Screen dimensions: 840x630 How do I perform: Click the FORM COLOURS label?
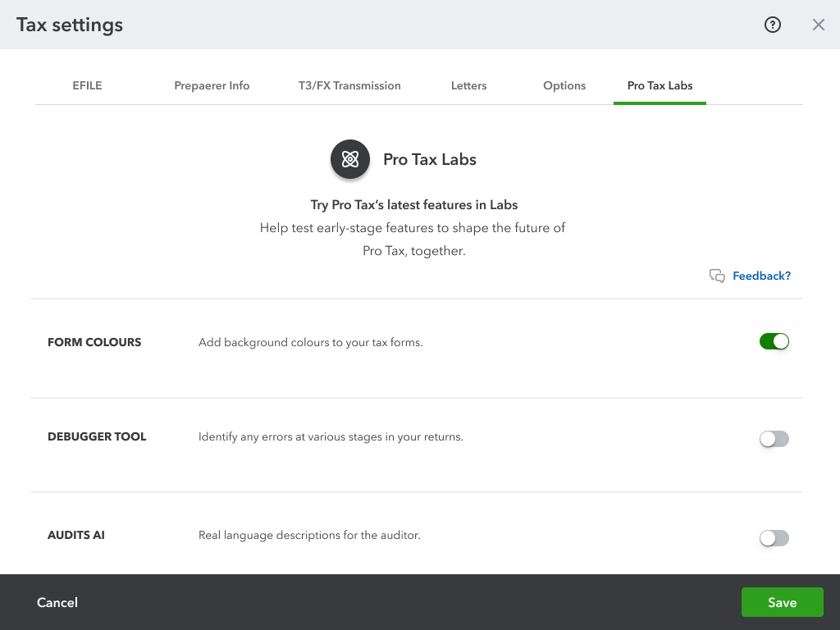[x=94, y=342]
